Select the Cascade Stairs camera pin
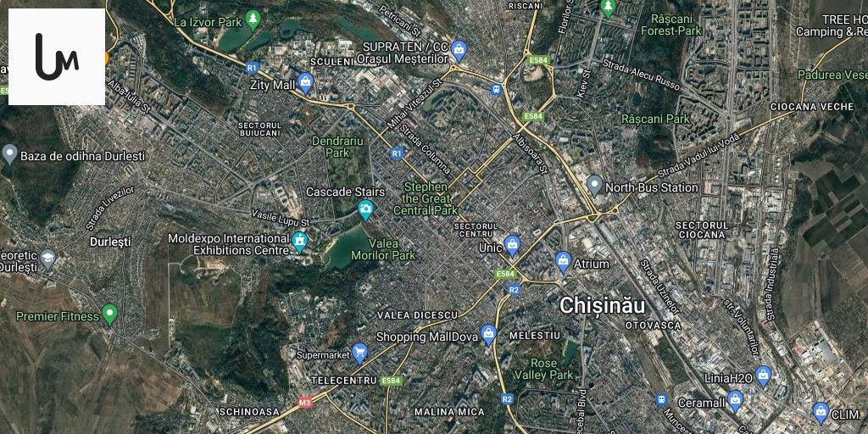868x434 pixels. (365, 209)
